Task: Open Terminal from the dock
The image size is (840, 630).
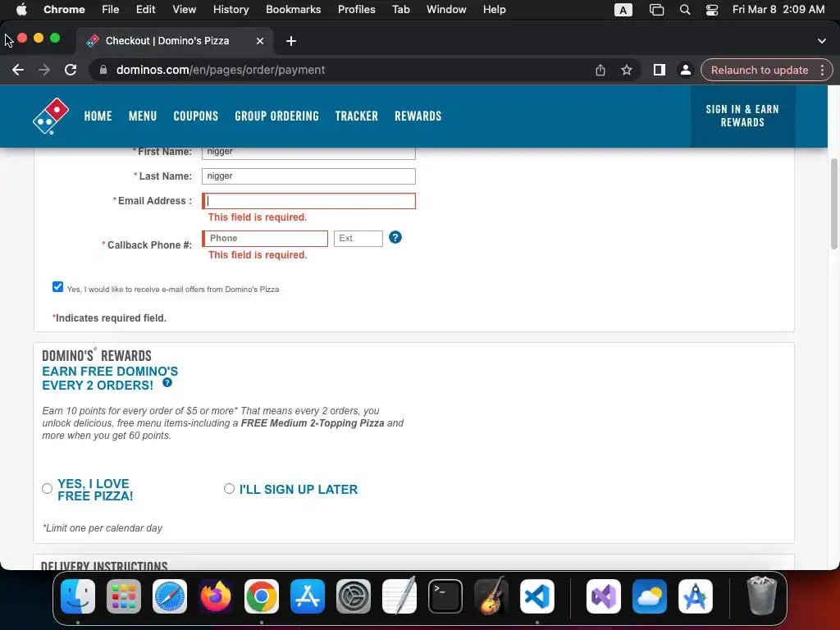Action: pos(445,596)
